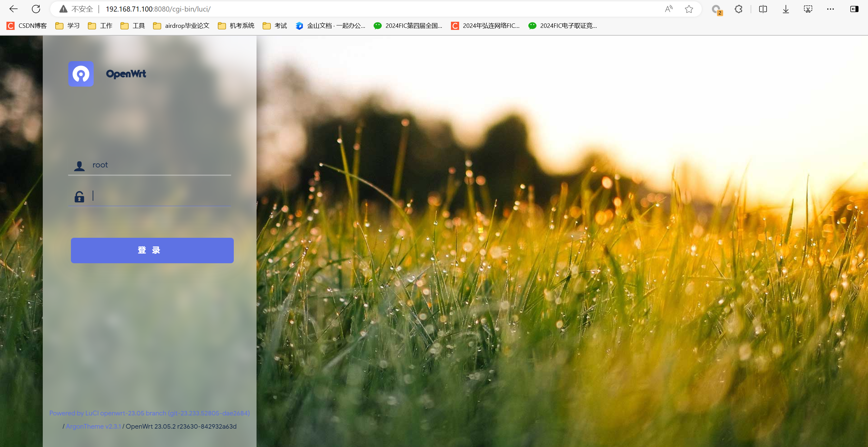Viewport: 868px width, 447px height.
Task: Open the sidebar toggle icon
Action: tap(854, 9)
